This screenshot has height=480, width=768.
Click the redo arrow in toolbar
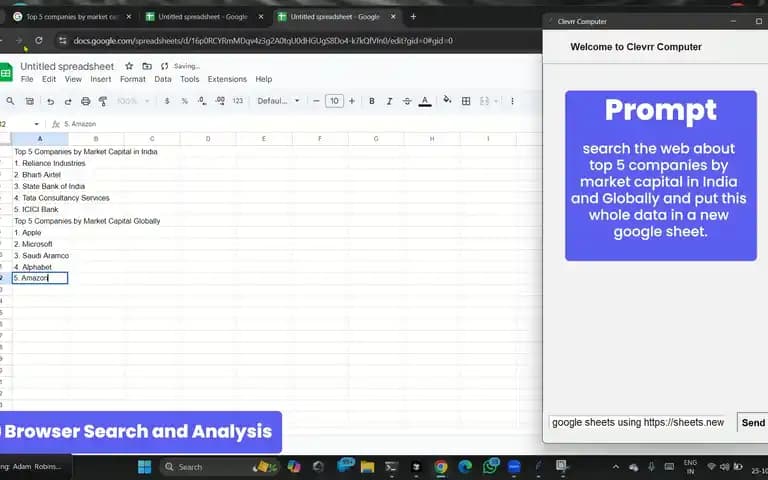tap(68, 101)
